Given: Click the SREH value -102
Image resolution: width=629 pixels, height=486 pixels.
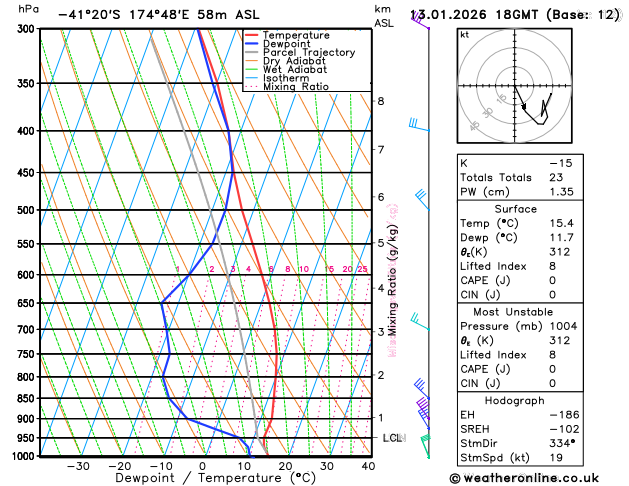Looking at the screenshot, I should (564, 429).
